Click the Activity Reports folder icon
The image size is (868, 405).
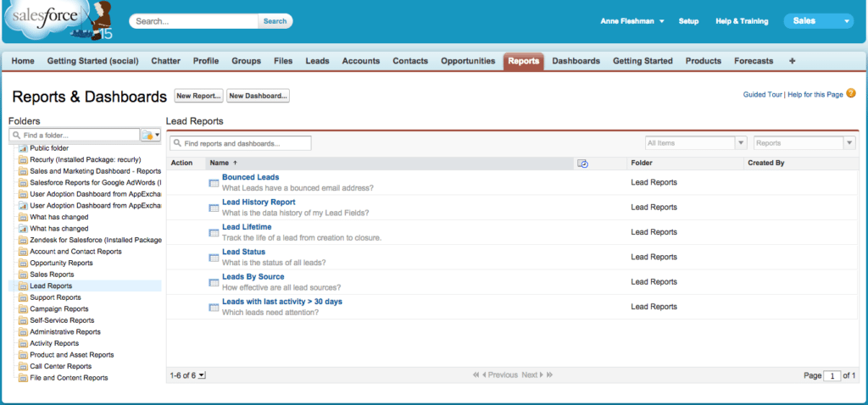click(x=23, y=344)
